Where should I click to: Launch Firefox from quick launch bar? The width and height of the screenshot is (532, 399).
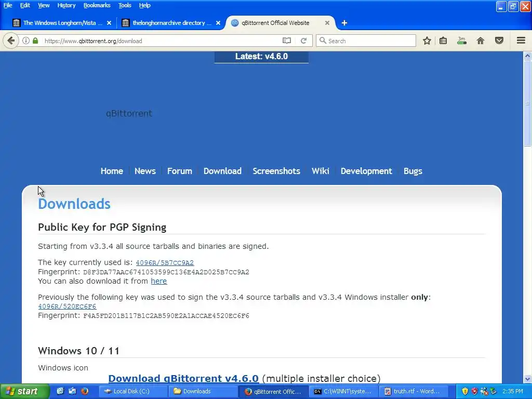[x=85, y=391]
